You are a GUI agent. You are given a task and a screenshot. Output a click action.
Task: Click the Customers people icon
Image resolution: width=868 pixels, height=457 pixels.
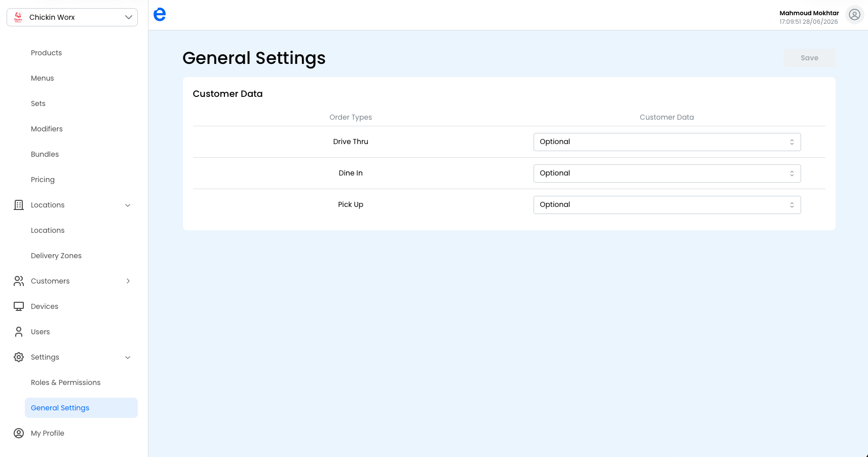pyautogui.click(x=19, y=281)
